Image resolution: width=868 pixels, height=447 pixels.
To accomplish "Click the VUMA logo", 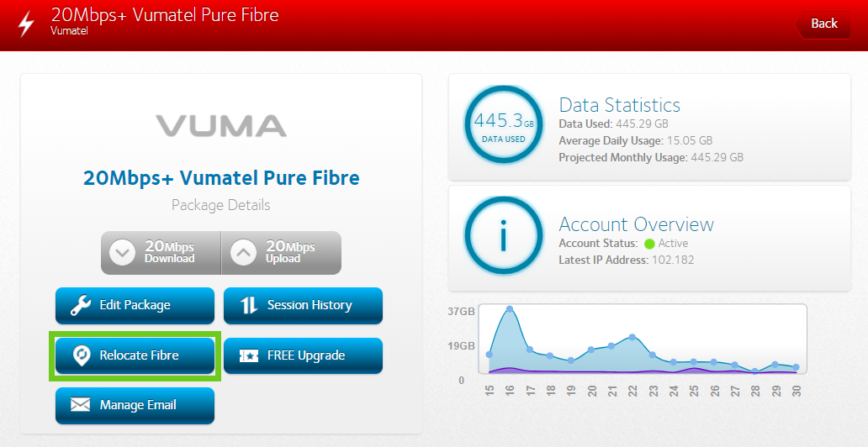I will pos(221,126).
